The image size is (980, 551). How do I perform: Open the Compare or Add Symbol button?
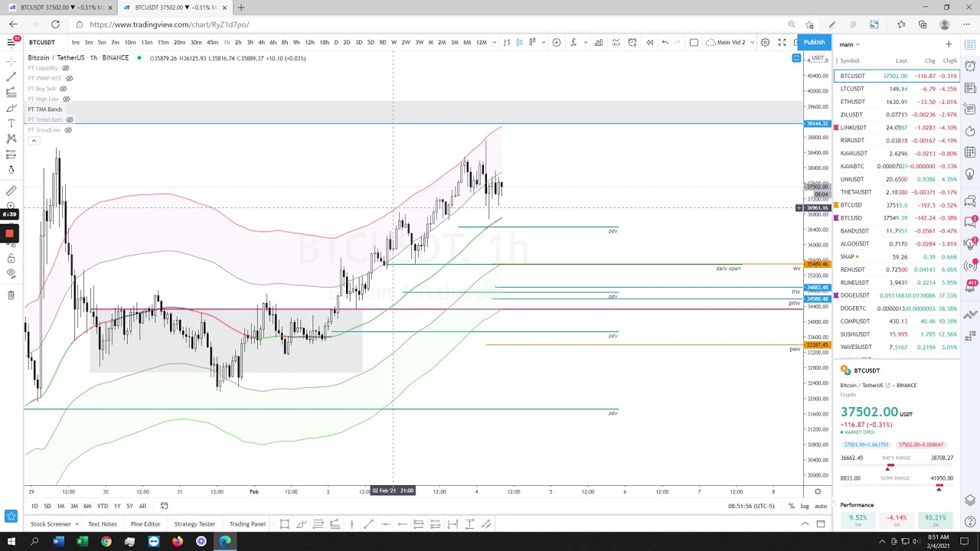click(557, 42)
